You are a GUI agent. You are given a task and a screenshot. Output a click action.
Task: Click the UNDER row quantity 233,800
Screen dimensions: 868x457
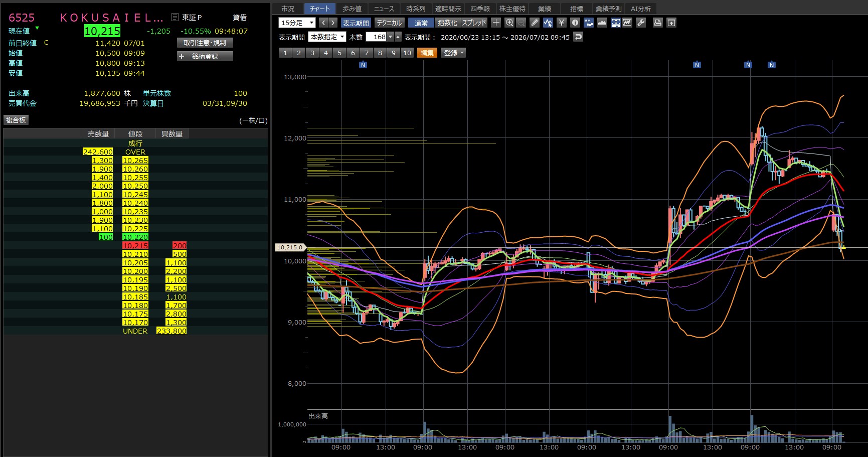[171, 331]
